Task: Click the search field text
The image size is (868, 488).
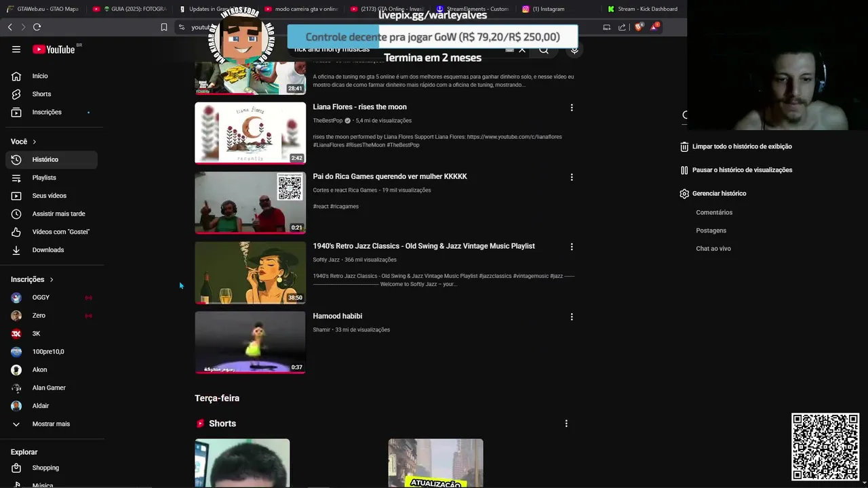Action: coord(332,49)
